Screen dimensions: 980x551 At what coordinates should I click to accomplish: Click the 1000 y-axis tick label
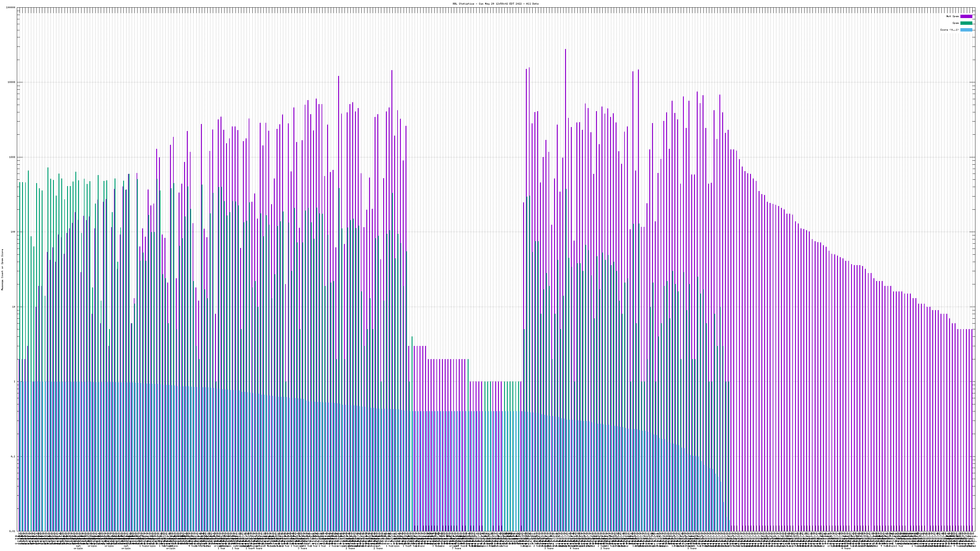tap(13, 157)
